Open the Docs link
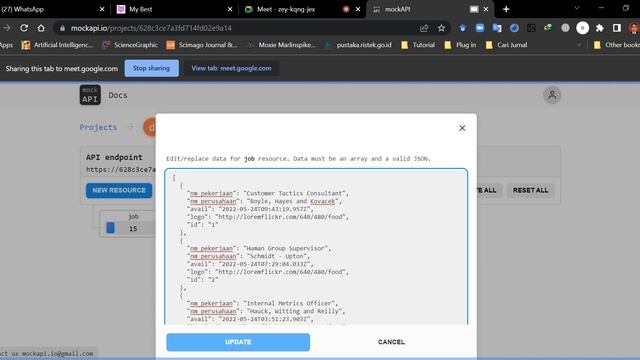The image size is (640, 360). pyautogui.click(x=118, y=95)
